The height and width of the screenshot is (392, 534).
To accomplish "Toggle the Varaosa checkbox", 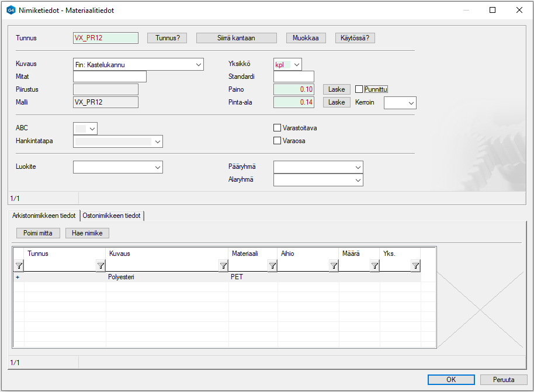I will (278, 141).
